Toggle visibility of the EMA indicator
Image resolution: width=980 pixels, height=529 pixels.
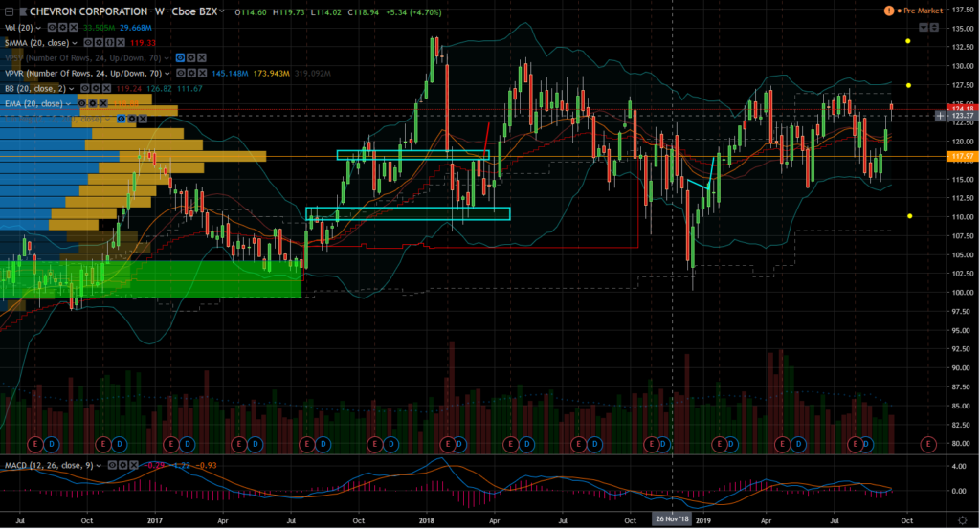[82, 103]
